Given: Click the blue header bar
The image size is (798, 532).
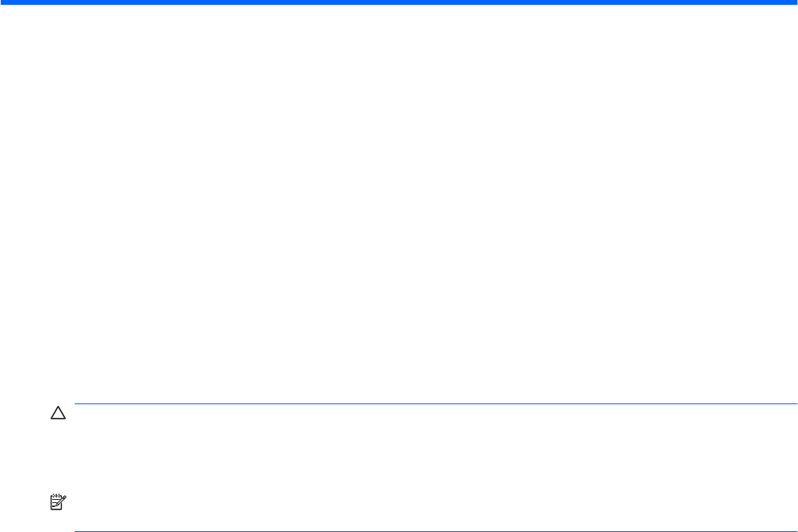Looking at the screenshot, I should point(399,2).
